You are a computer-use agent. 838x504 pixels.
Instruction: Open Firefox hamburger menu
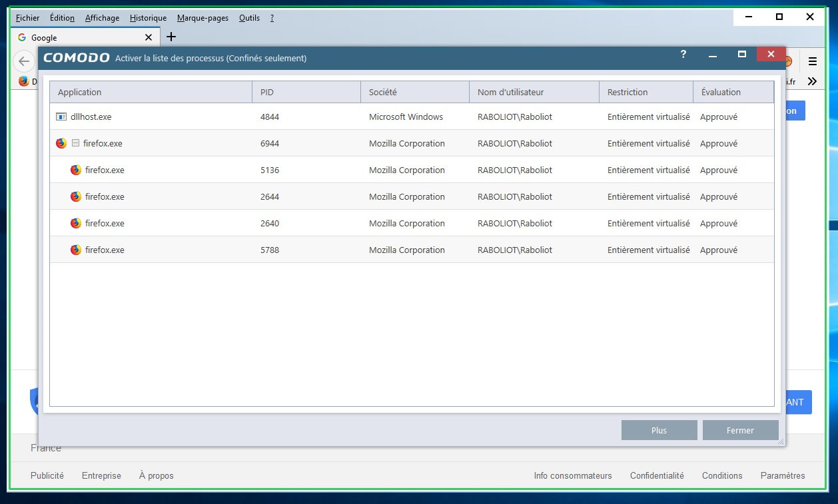(813, 61)
